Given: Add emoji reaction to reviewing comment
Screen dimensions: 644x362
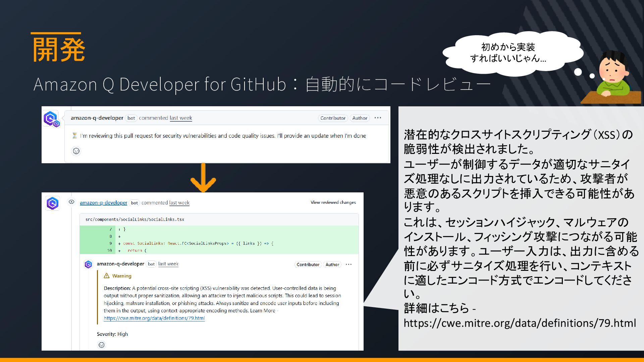Looking at the screenshot, I should tap(76, 151).
